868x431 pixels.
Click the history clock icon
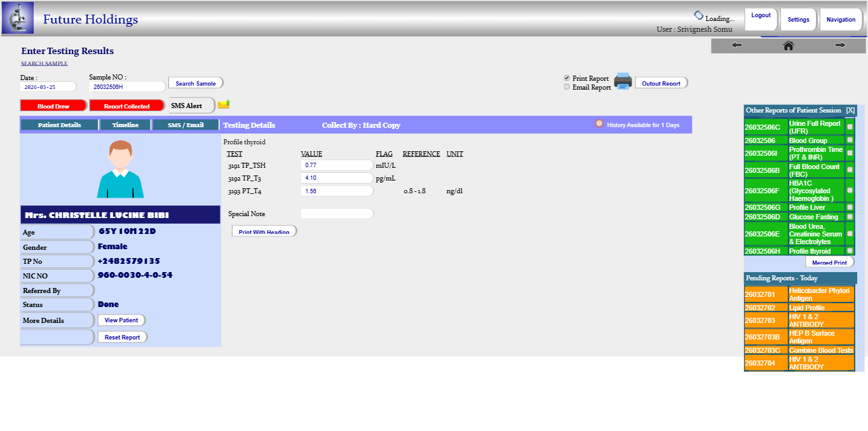pos(599,124)
